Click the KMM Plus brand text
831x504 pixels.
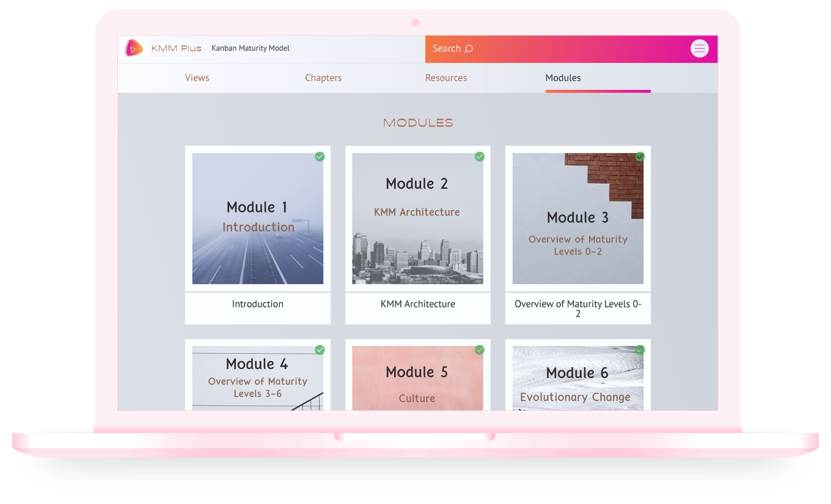tap(177, 48)
